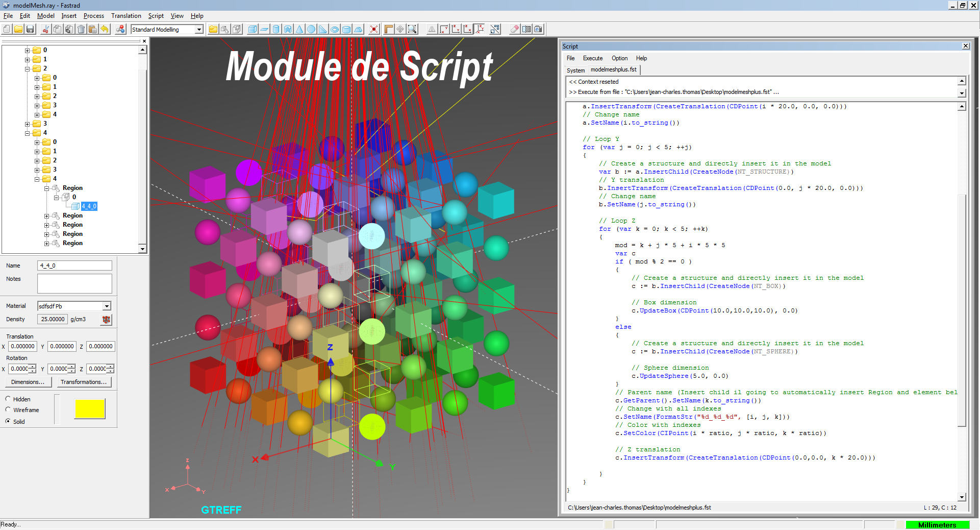Click the yellow undo arrow icon

[x=105, y=29]
